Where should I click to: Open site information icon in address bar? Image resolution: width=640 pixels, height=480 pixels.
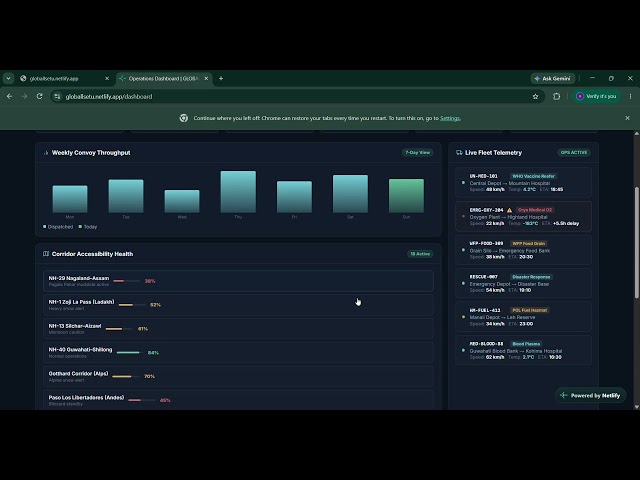[x=57, y=96]
